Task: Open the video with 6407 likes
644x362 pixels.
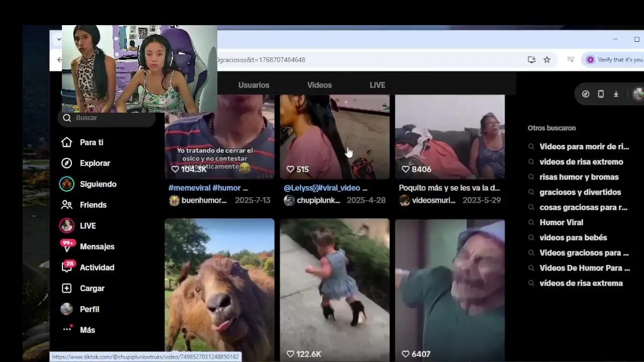Action: tap(450, 290)
